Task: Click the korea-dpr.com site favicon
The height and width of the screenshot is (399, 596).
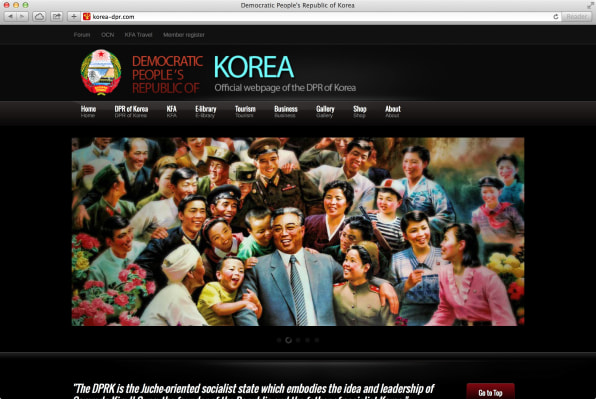Action: (x=87, y=16)
